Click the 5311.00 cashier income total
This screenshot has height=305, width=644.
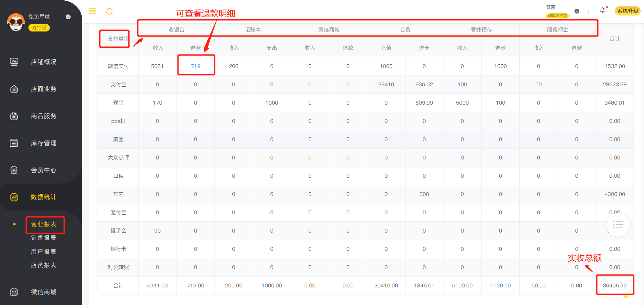tap(157, 285)
